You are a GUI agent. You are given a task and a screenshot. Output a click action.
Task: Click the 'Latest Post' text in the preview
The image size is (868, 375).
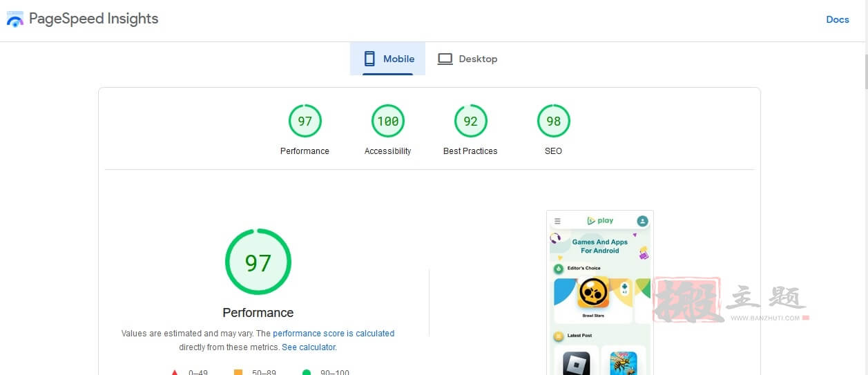[x=580, y=336]
